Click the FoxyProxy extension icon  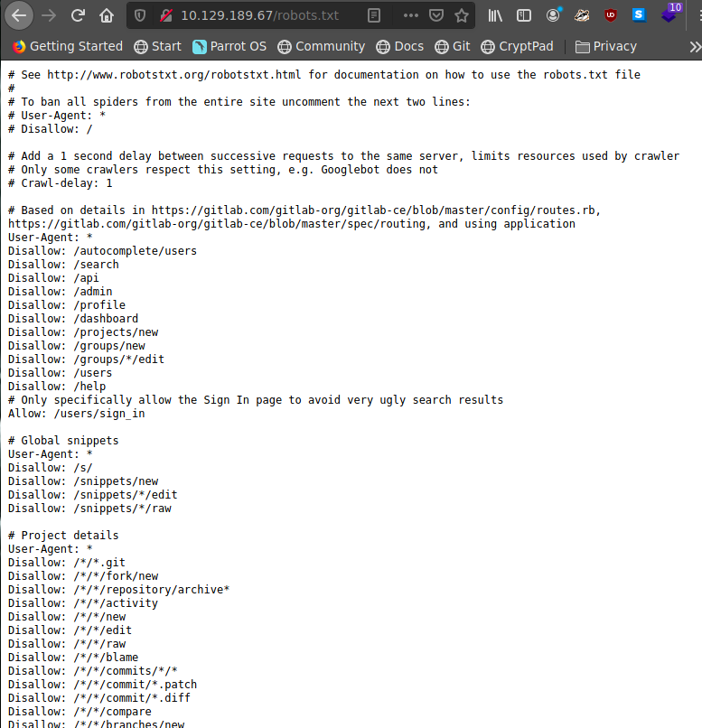tap(581, 15)
